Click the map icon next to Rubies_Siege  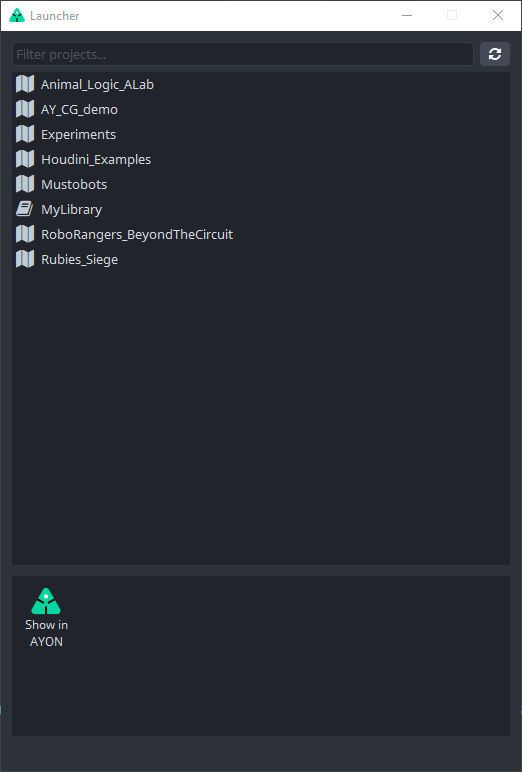pyautogui.click(x=25, y=259)
